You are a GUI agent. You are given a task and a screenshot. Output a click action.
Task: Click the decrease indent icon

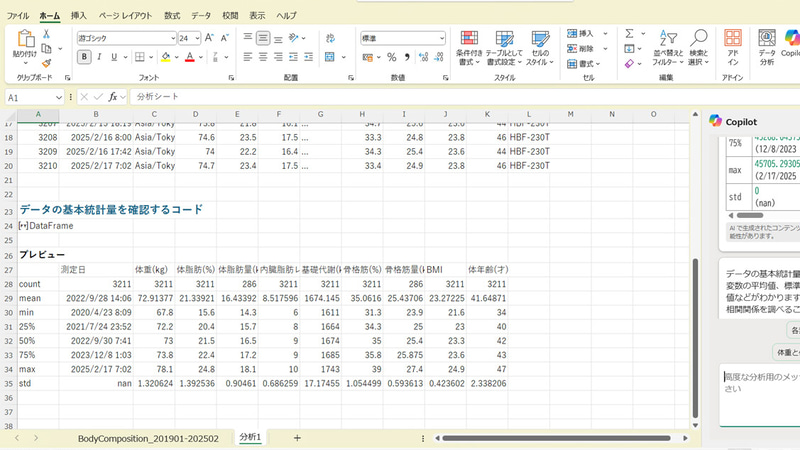293,57
